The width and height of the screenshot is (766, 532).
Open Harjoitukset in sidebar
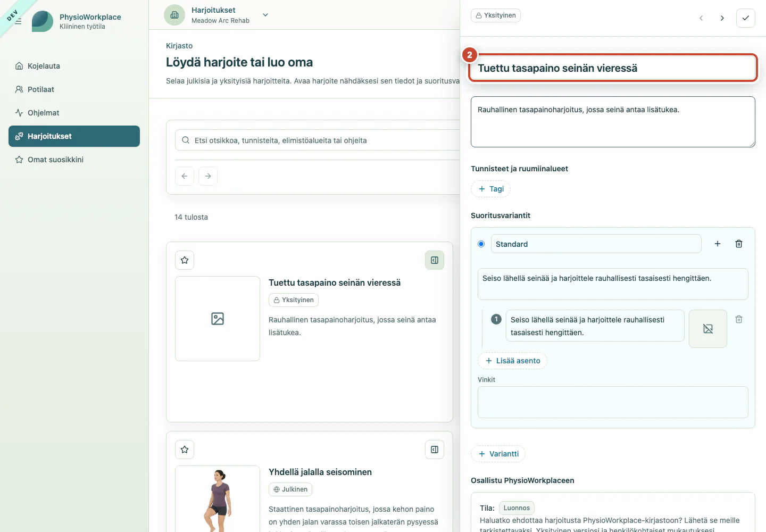(74, 136)
